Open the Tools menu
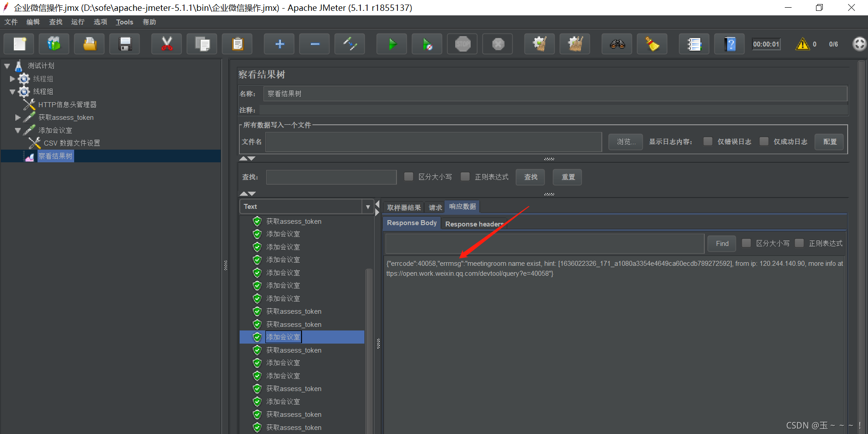Image resolution: width=868 pixels, height=434 pixels. [x=124, y=22]
